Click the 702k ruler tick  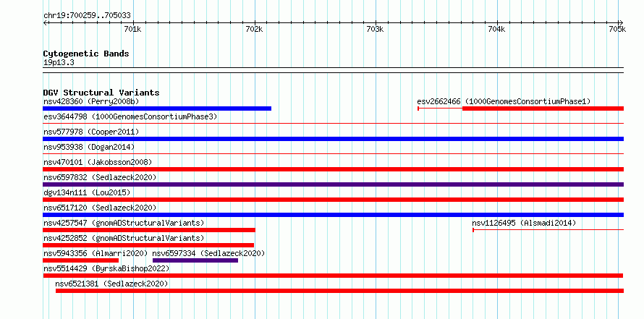[254, 29]
